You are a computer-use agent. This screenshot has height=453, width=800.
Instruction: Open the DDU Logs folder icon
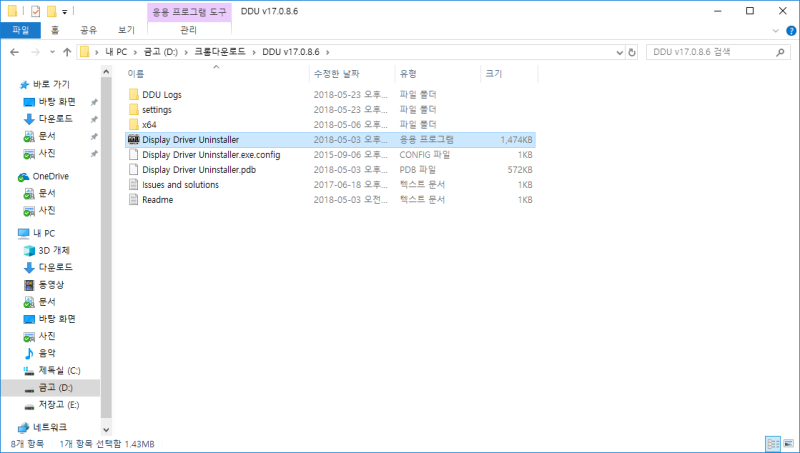[134, 94]
